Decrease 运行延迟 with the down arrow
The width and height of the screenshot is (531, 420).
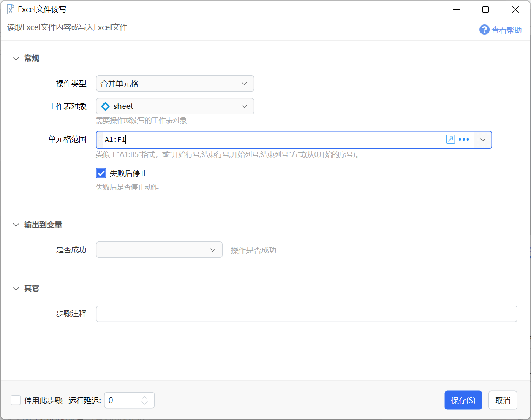pos(144,403)
